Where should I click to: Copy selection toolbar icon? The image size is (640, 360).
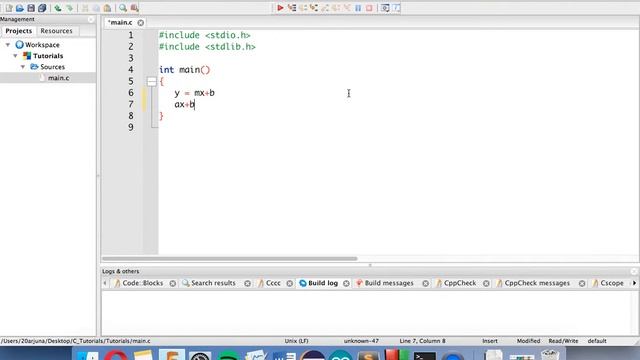coord(96,8)
